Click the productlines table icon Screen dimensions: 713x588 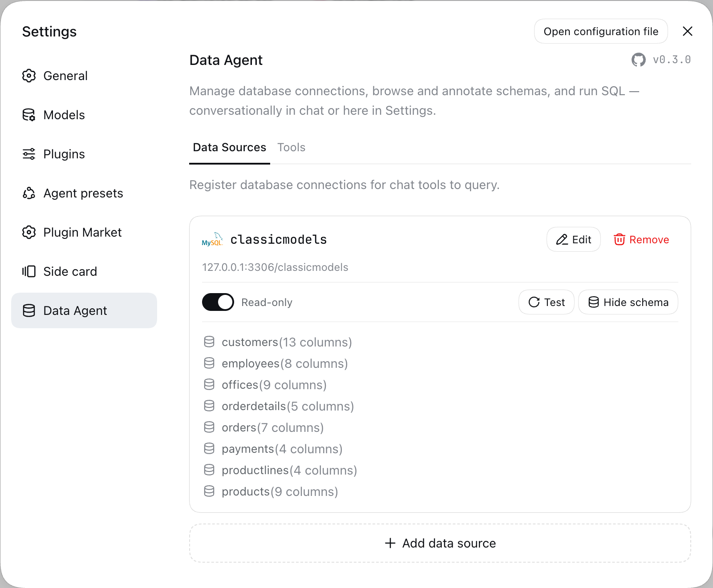point(209,470)
